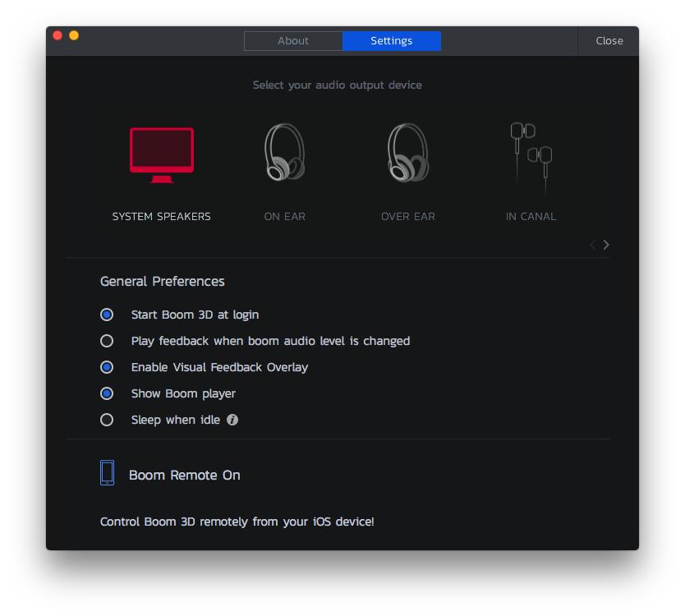Click the left arrow in the device carousel

pos(592,244)
